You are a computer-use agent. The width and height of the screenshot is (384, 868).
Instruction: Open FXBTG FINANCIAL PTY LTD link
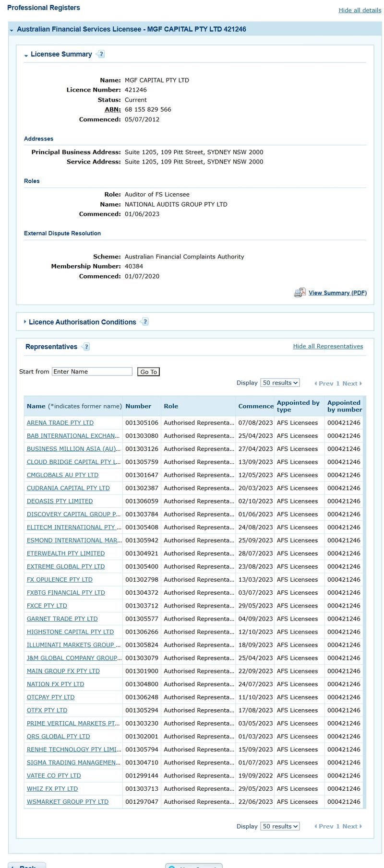click(66, 592)
